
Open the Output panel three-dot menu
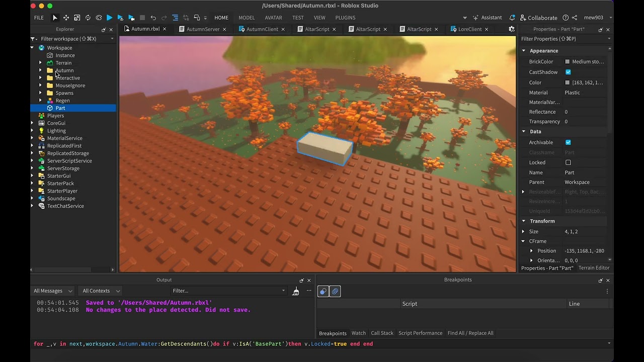pyautogui.click(x=309, y=291)
